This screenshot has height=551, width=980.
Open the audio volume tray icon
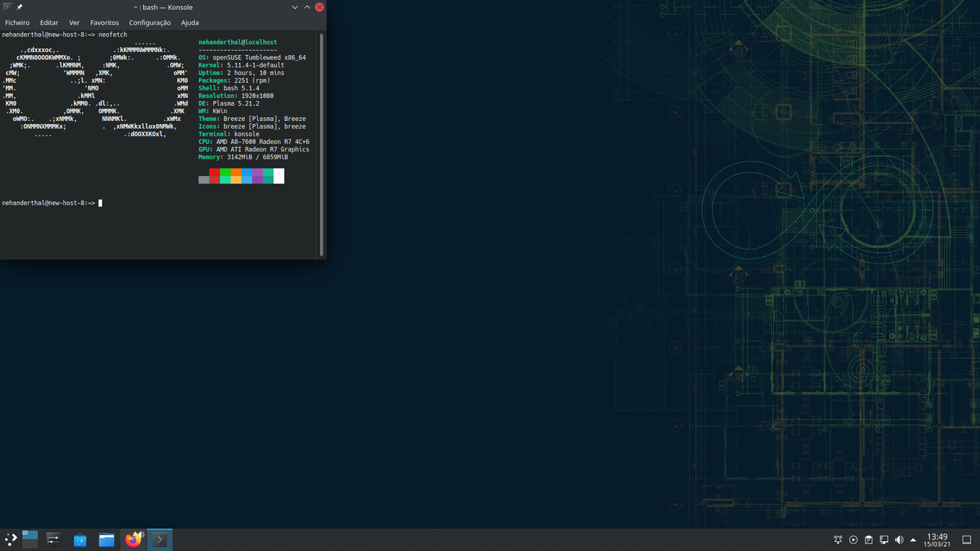point(899,540)
